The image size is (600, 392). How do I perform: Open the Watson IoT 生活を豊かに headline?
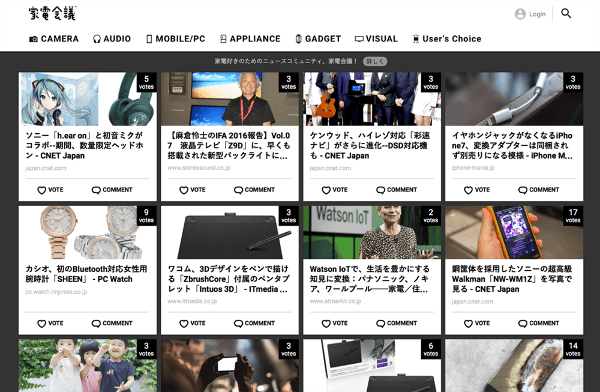click(370, 279)
